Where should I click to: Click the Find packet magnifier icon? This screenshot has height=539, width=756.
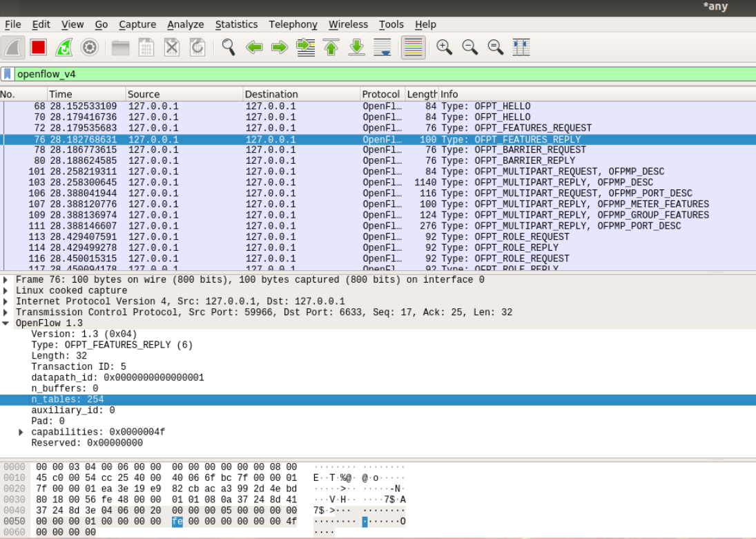pos(229,48)
